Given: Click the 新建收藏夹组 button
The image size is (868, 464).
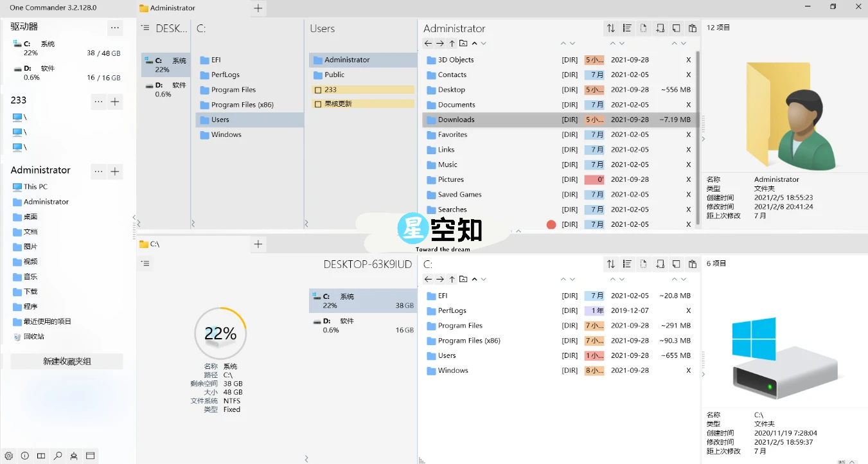Looking at the screenshot, I should click(66, 361).
